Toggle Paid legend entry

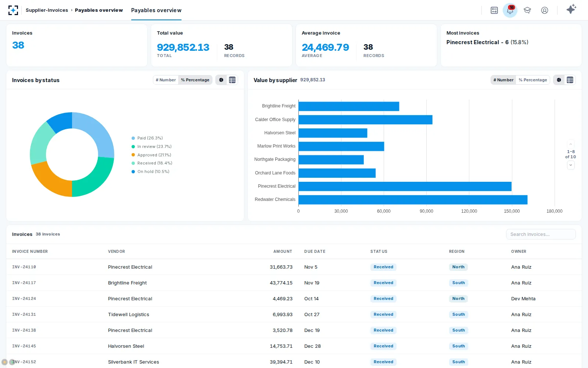click(x=147, y=138)
